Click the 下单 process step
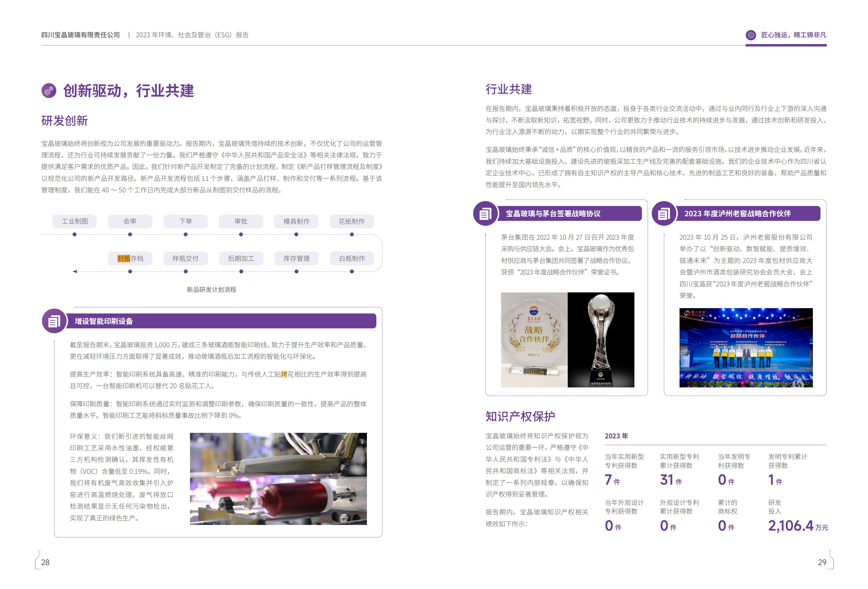Screen dimensions: 868x589 185,221
